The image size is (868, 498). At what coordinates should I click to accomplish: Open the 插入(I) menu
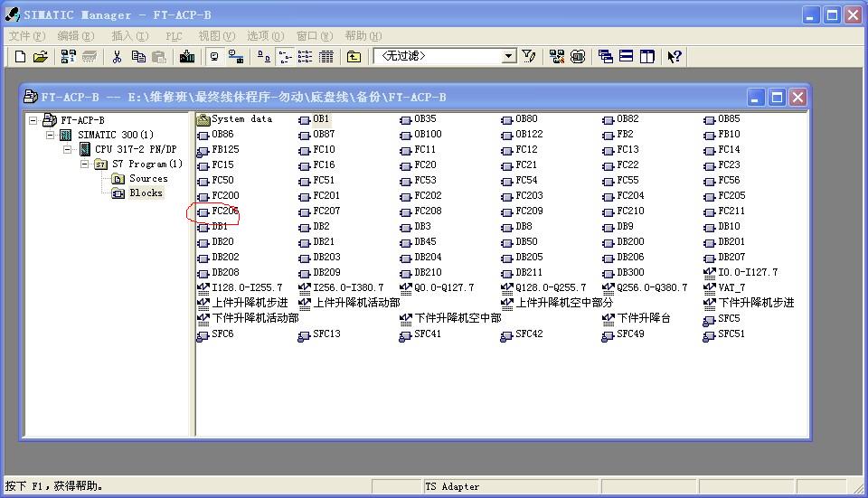coord(130,36)
